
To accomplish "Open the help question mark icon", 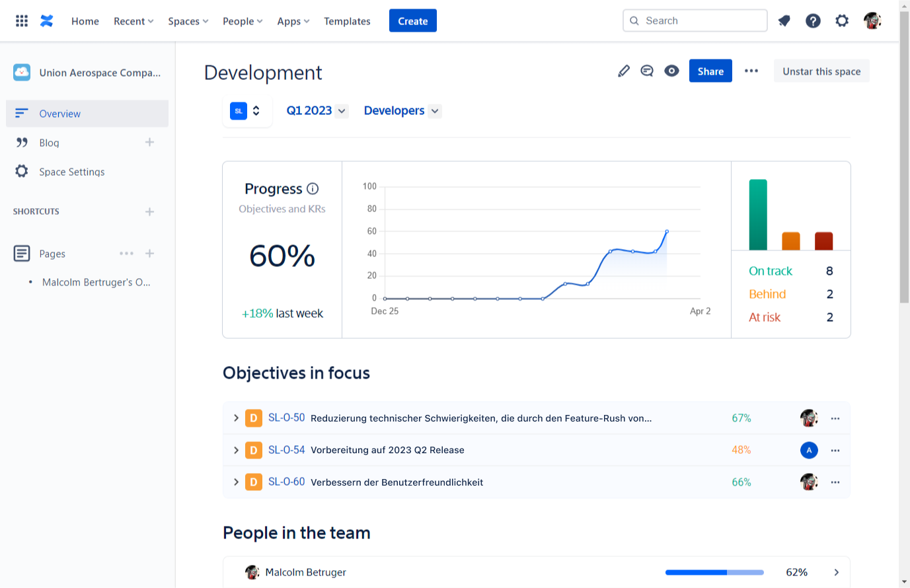I will (813, 20).
